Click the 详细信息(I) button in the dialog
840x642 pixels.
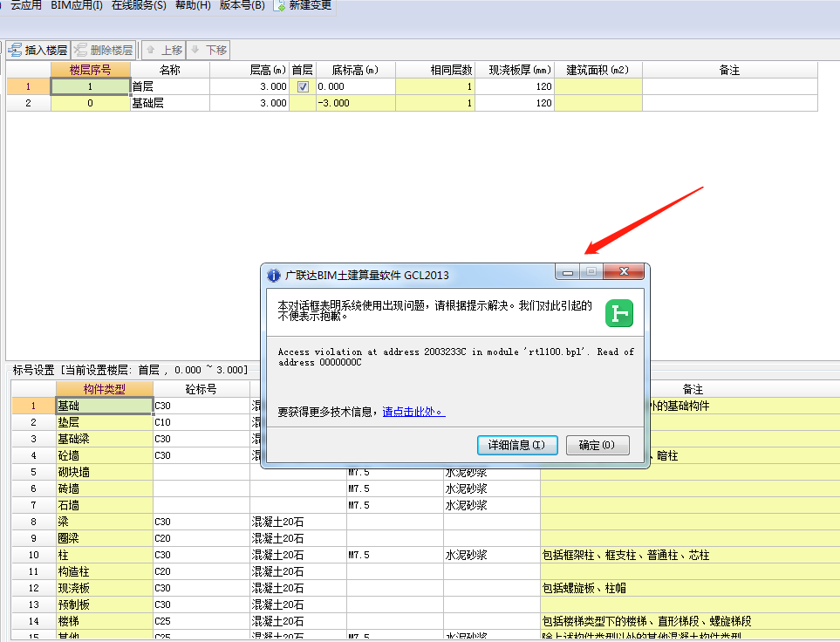pyautogui.click(x=517, y=445)
